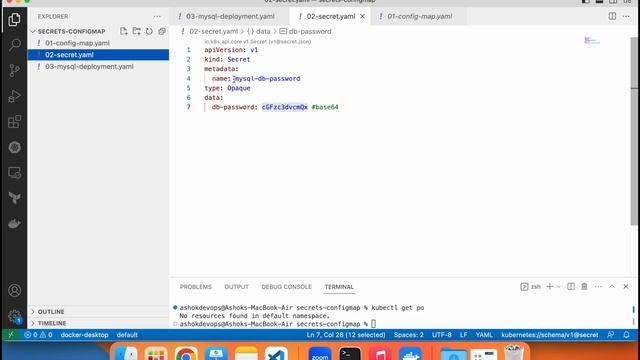
Task: Open the Explorer view in activity bar
Action: pos(14,19)
